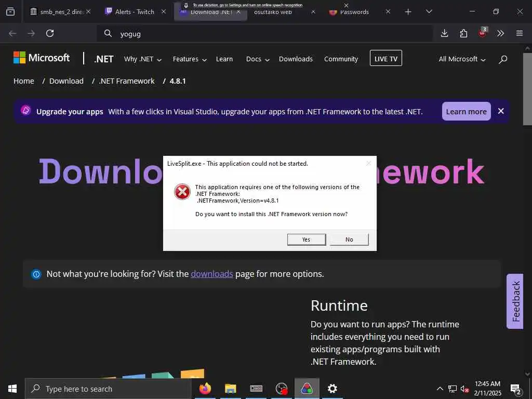This screenshot has height=399, width=532.
Task: Click the browser forward arrow
Action: tap(31, 33)
